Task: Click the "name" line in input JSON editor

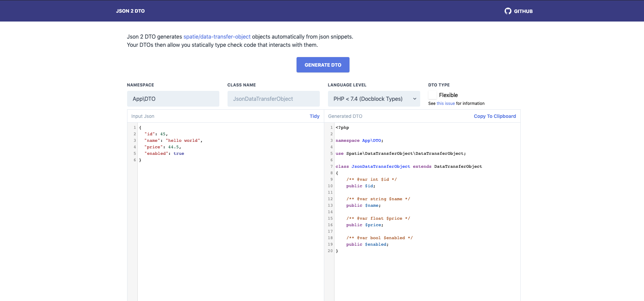Action: coord(173,140)
